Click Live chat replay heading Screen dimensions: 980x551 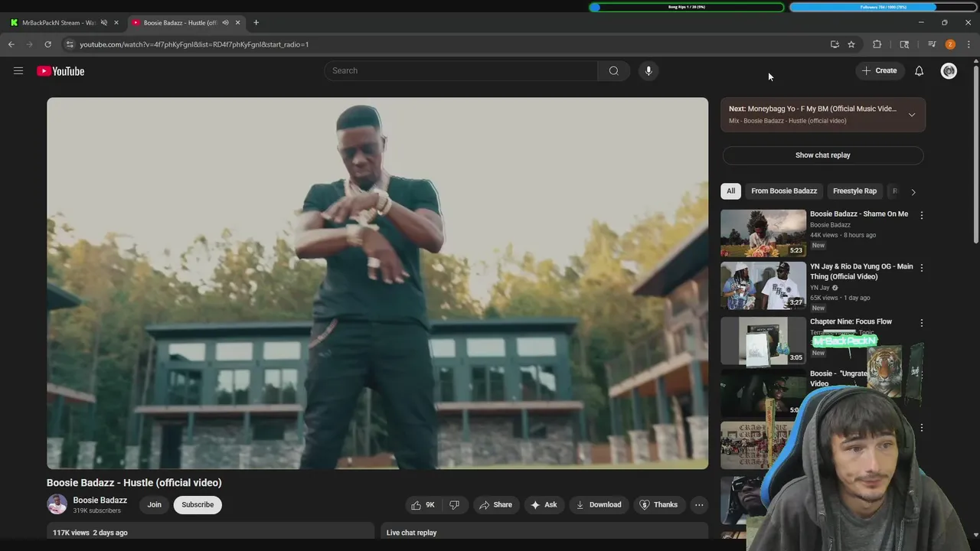411,533
